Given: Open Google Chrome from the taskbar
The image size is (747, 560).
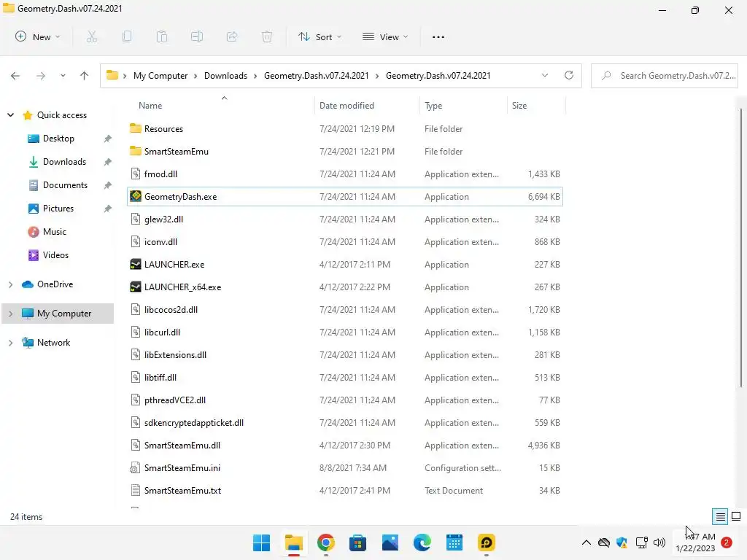Looking at the screenshot, I should pyautogui.click(x=326, y=542).
